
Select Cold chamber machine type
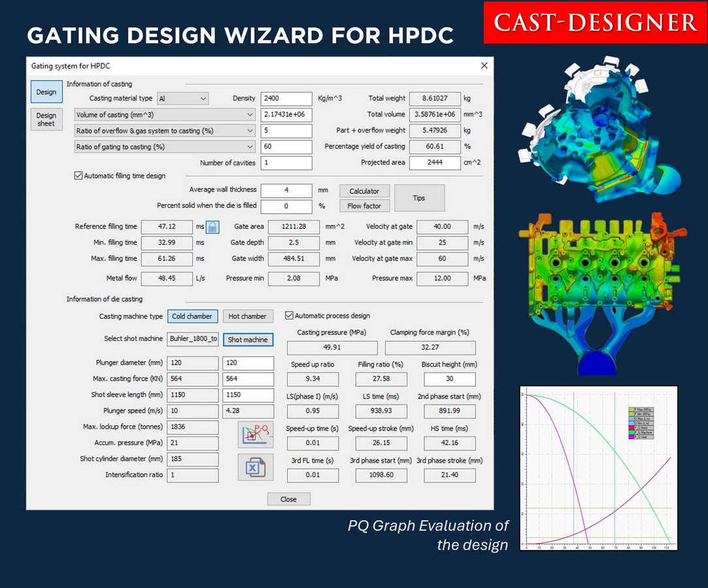coord(192,316)
